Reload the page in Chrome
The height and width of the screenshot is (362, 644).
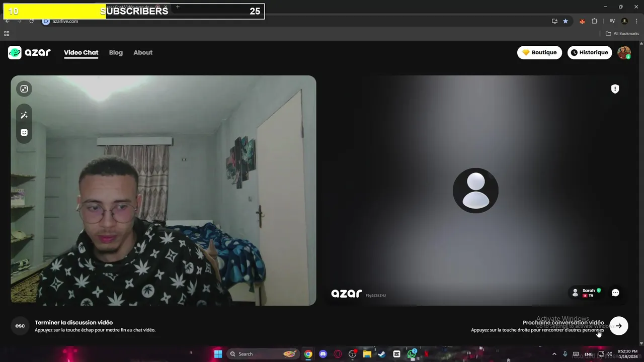(31, 21)
